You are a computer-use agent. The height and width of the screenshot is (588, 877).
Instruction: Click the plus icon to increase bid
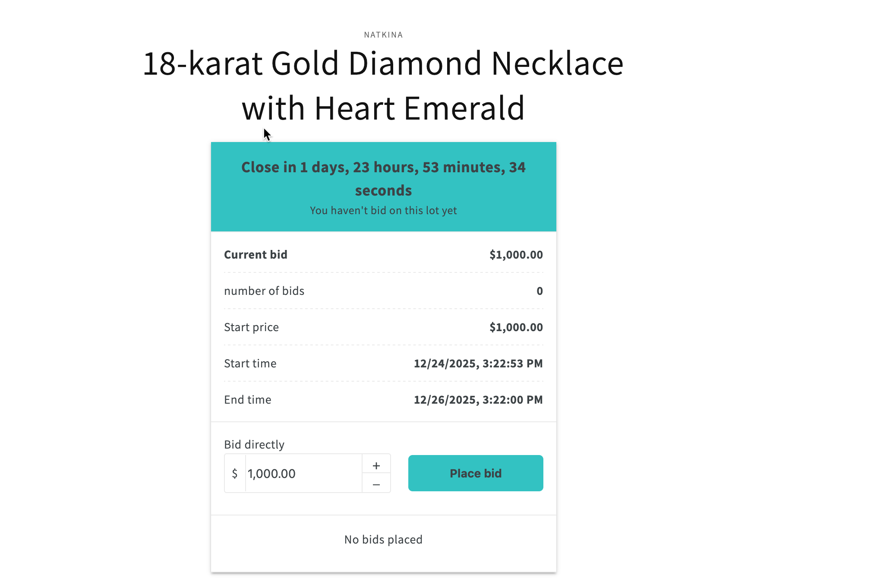tap(376, 465)
